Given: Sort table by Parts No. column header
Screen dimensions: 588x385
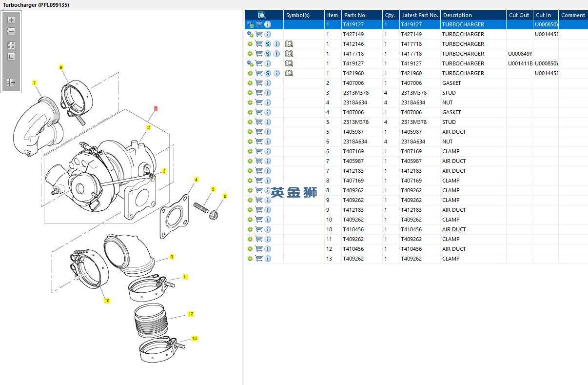Looking at the screenshot, I should coord(355,15).
